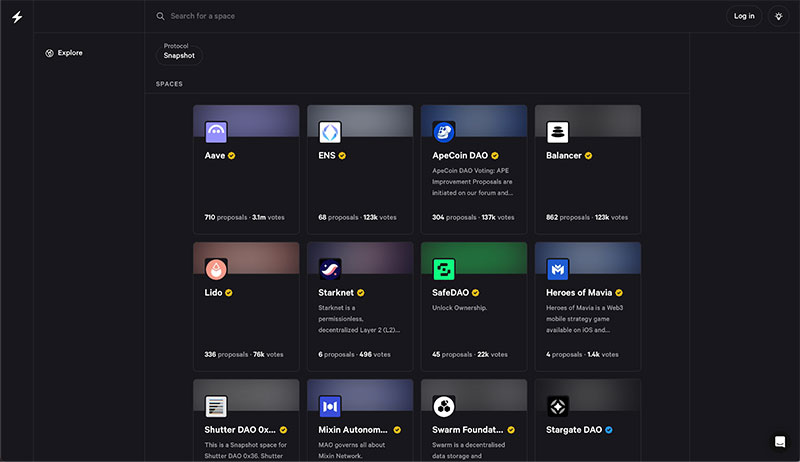Click the ApeCoin DAO ape avatar
This screenshot has width=800, height=462.
(443, 132)
